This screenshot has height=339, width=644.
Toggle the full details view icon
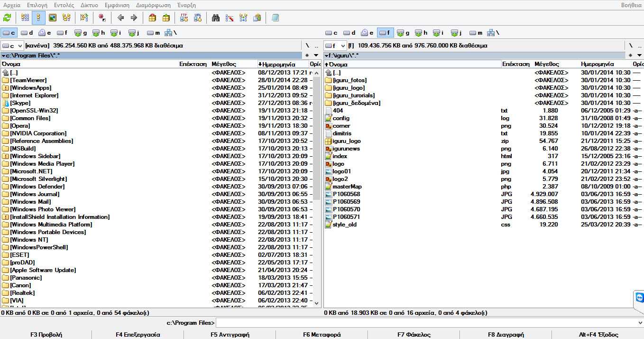(39, 18)
